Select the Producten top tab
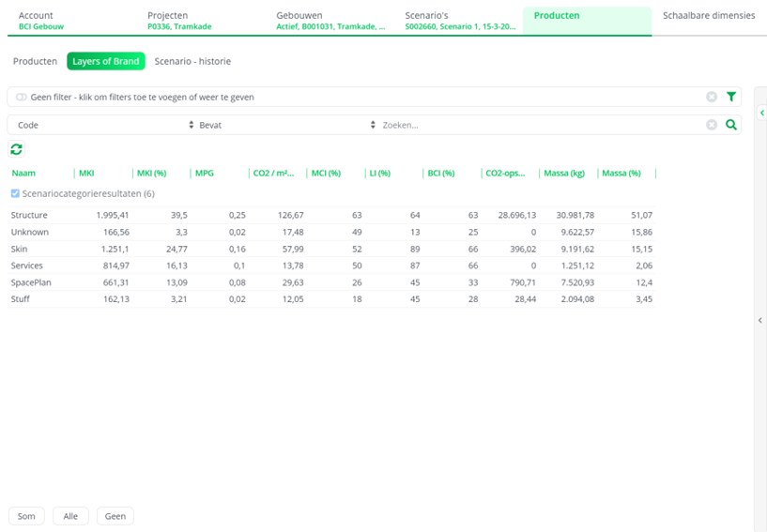This screenshot has width=767, height=532. (x=587, y=21)
